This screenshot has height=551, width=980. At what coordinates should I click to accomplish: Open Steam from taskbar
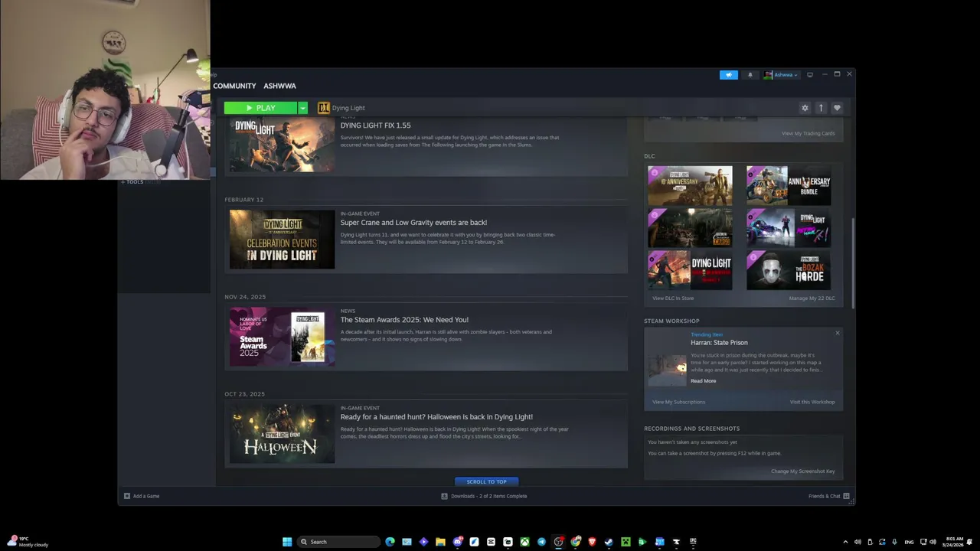pos(609,542)
